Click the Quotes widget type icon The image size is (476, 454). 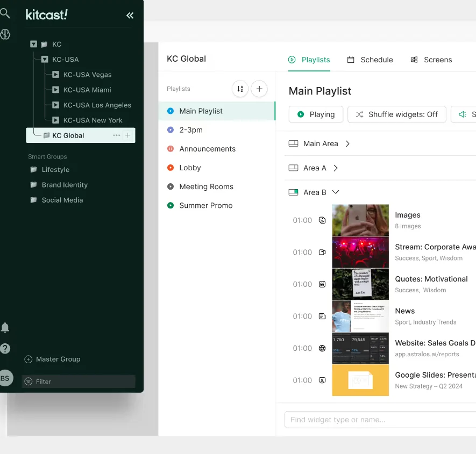[322, 284]
